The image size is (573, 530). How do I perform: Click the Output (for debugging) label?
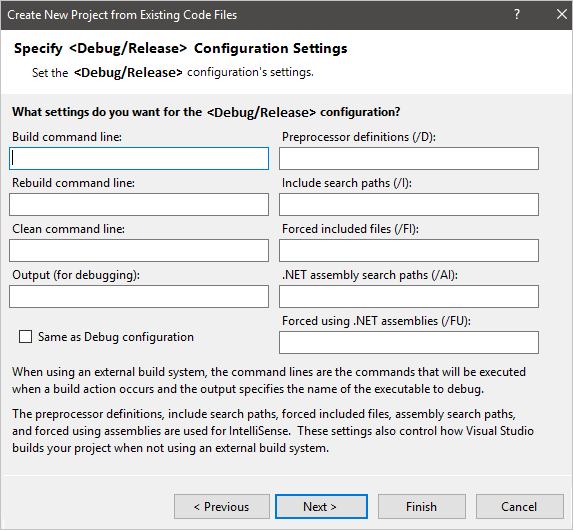pyautogui.click(x=76, y=275)
